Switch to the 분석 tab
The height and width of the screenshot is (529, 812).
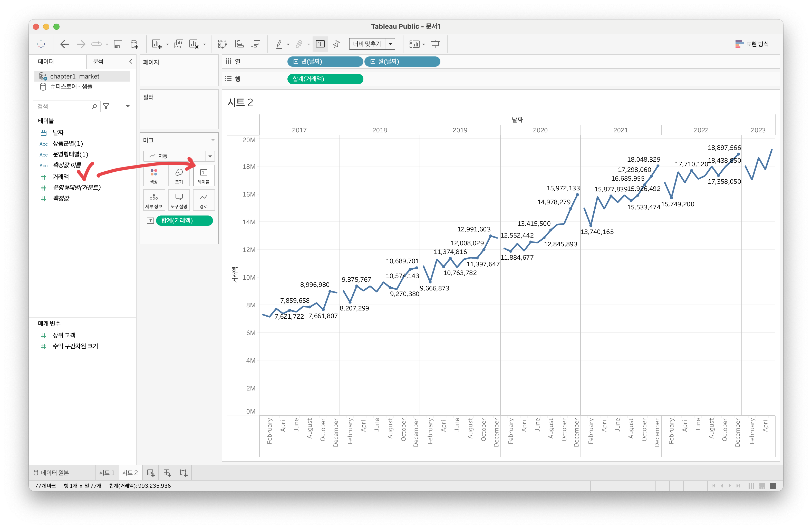pyautogui.click(x=98, y=61)
